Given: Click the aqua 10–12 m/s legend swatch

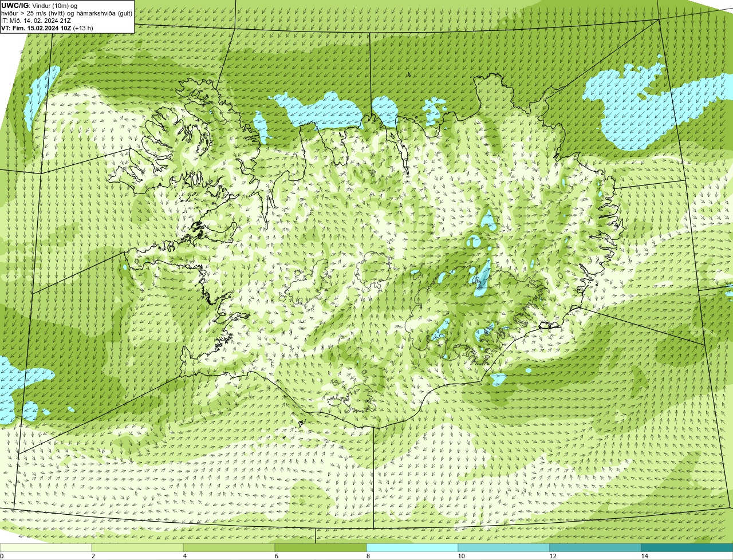Looking at the screenshot, I should [x=504, y=548].
